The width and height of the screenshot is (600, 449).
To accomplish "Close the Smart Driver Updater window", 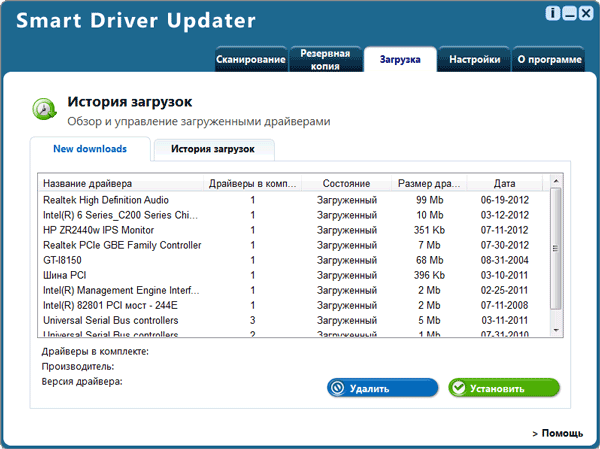I will point(585,15).
